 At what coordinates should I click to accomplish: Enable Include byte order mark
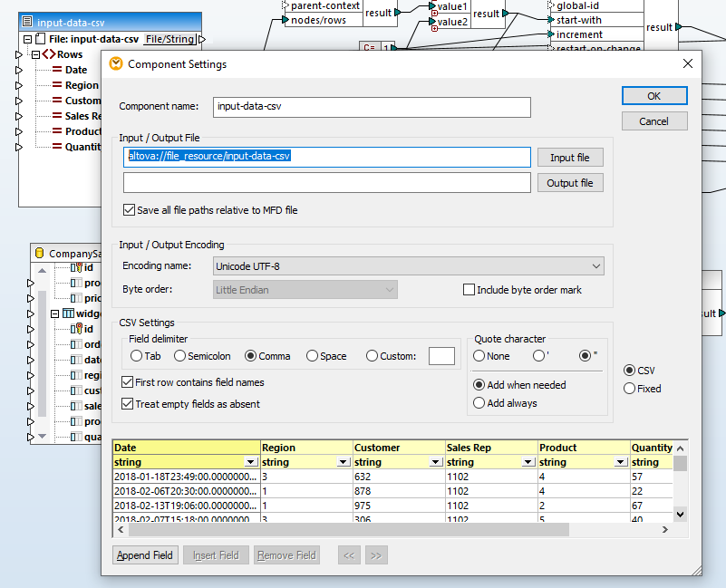pos(469,290)
